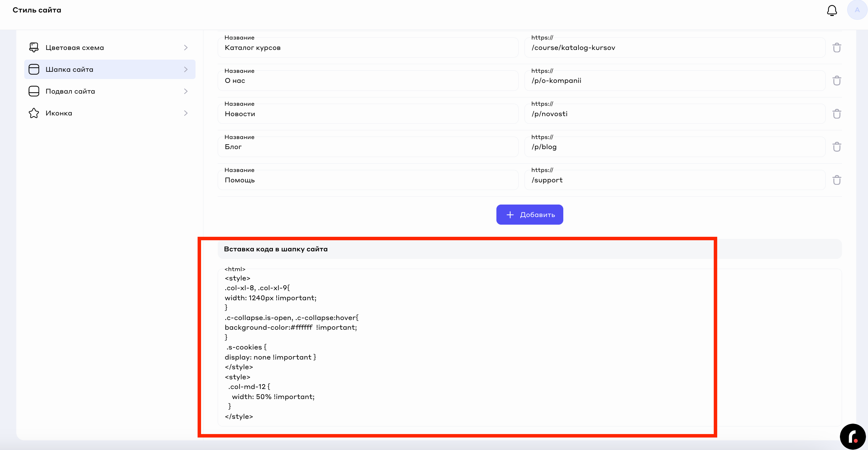Open notifications bell icon
868x450 pixels.
[832, 10]
